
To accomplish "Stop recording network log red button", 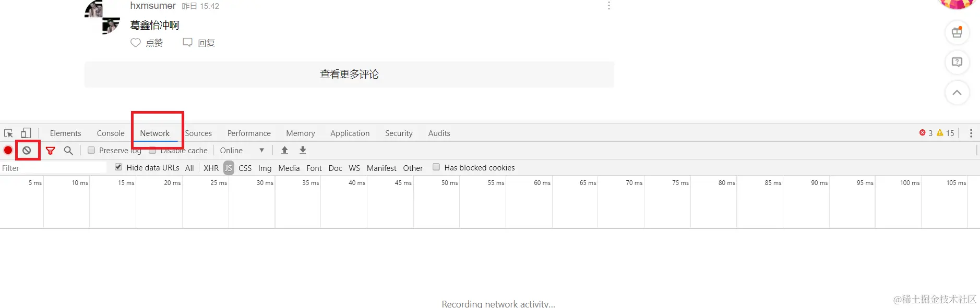I will click(x=8, y=150).
